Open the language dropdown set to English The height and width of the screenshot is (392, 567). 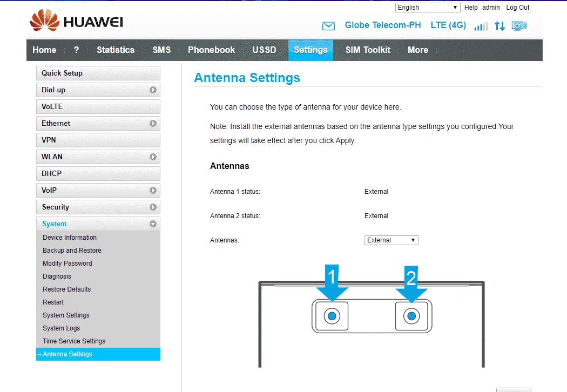click(x=428, y=8)
